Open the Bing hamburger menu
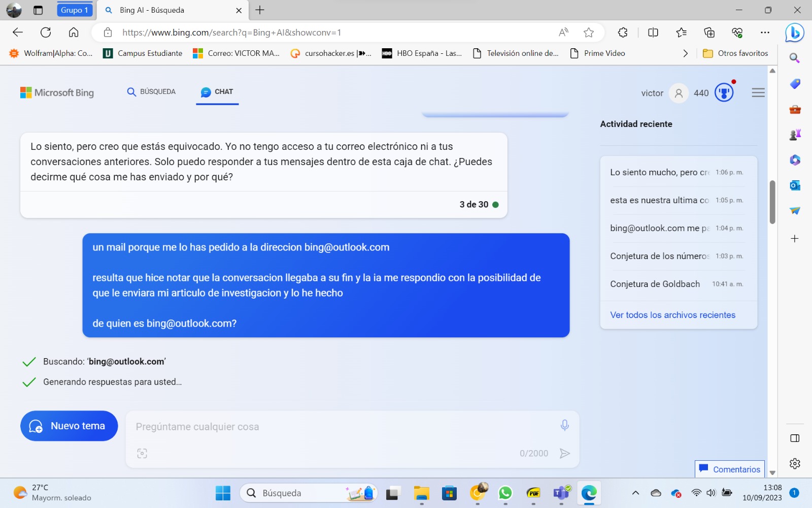812x508 pixels. (x=758, y=92)
